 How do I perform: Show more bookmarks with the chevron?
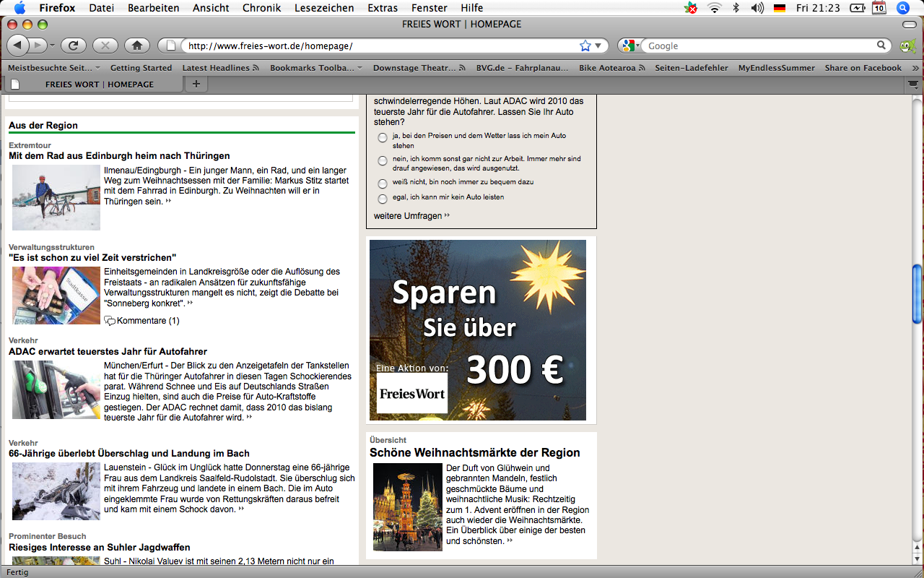pyautogui.click(x=915, y=68)
